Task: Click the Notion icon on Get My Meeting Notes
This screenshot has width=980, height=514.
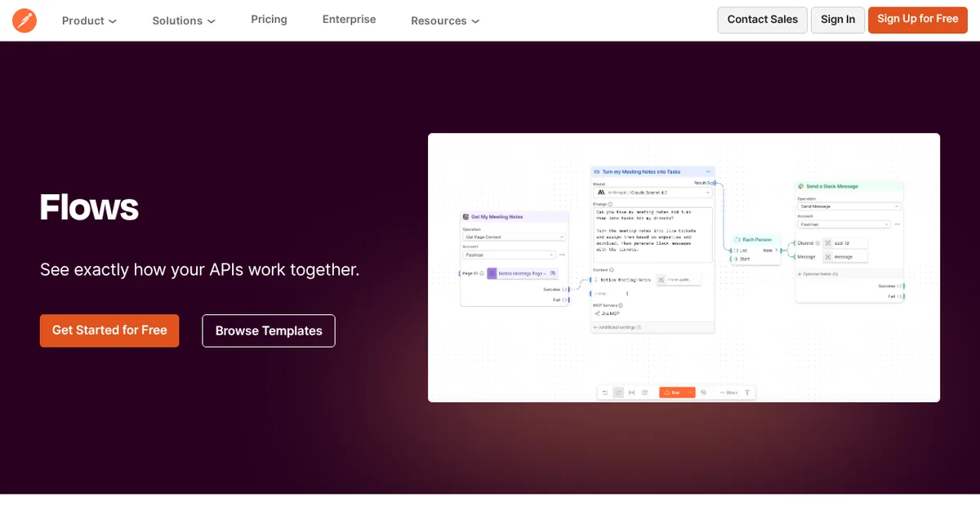Action: 465,217
